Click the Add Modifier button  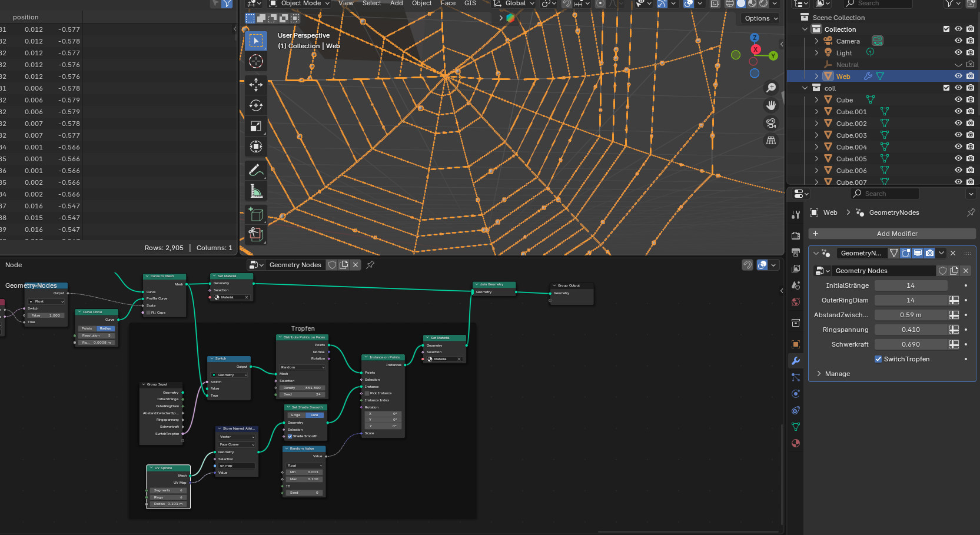click(x=892, y=234)
